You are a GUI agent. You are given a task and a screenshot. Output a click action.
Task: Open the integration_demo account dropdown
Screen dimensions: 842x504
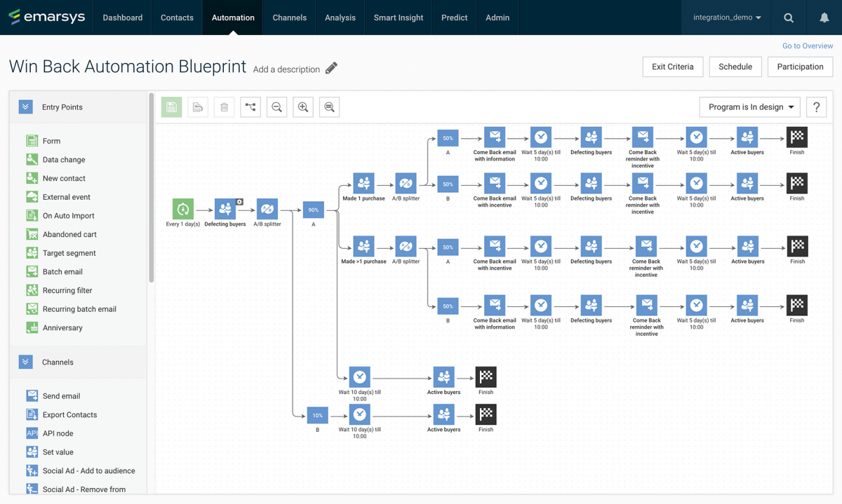727,18
